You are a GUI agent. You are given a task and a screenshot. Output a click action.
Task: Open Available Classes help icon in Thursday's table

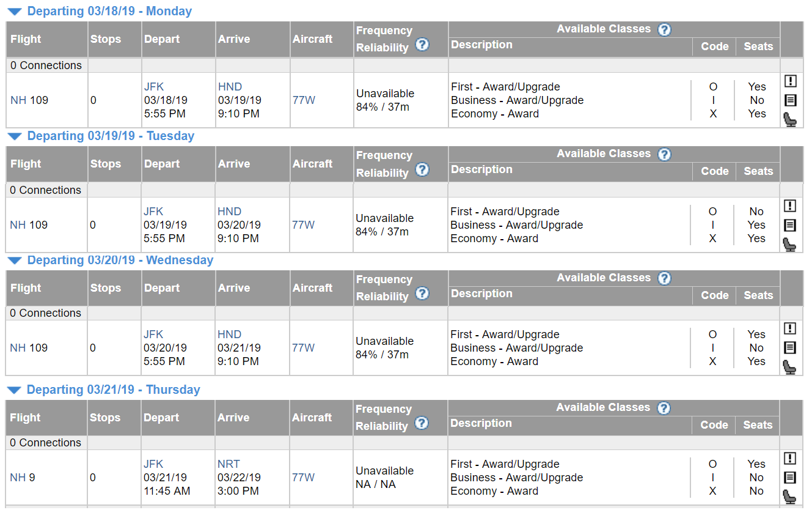(x=664, y=408)
